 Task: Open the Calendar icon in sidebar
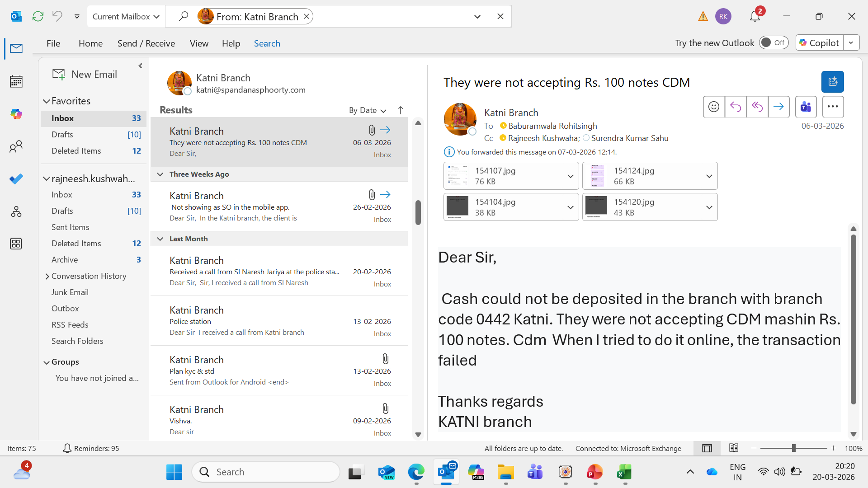16,81
